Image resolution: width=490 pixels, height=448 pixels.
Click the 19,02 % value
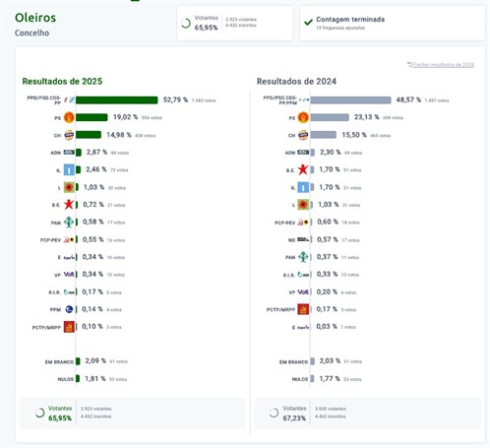[125, 117]
